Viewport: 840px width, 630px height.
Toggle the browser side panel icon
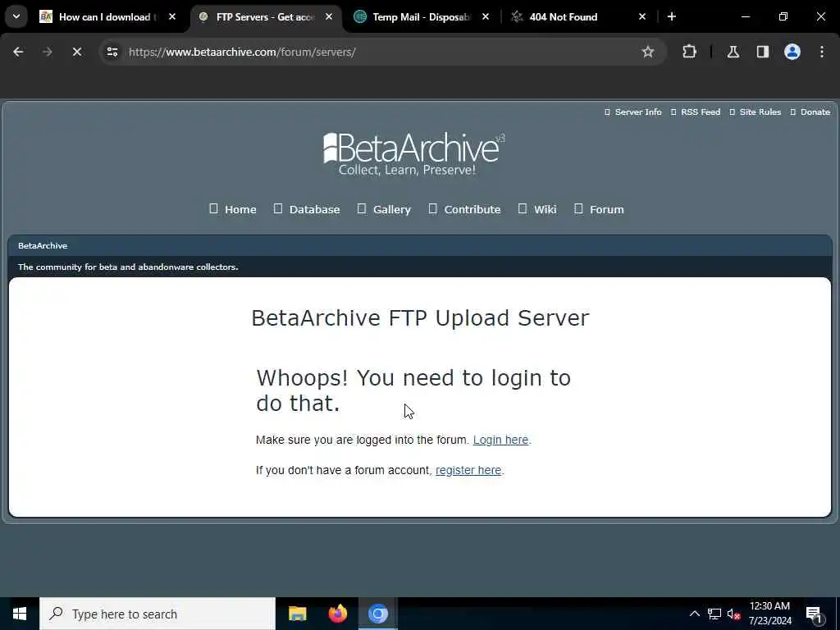[x=762, y=52]
